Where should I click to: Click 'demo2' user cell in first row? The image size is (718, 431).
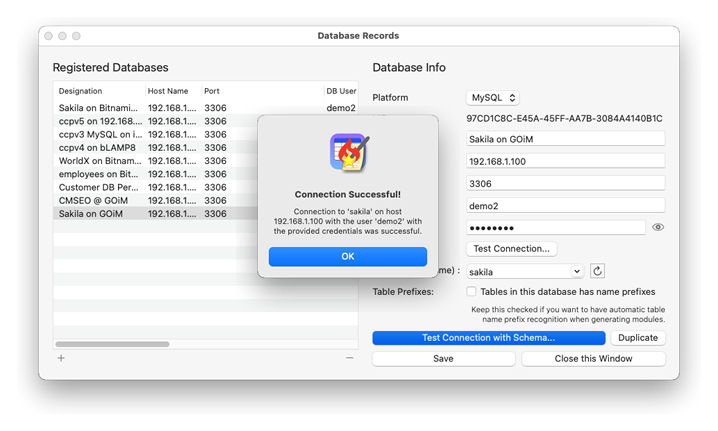[x=341, y=108]
